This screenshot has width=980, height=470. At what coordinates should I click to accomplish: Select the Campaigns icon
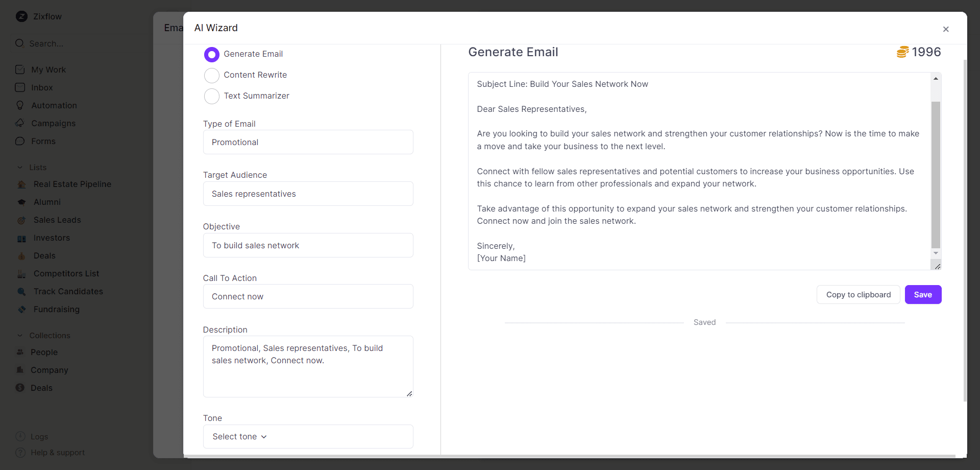coord(20,123)
